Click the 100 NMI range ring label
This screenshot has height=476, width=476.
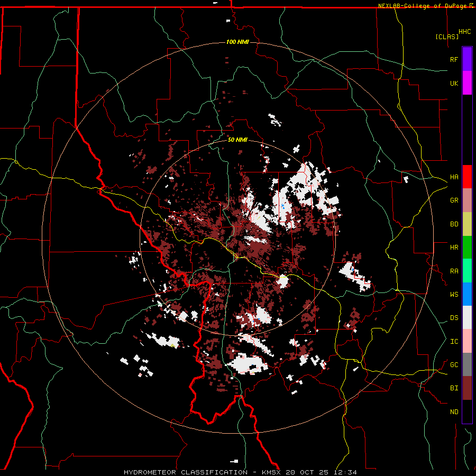[x=237, y=42]
